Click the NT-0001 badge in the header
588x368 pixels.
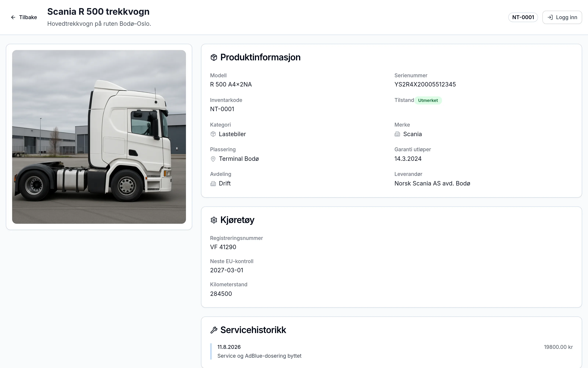[523, 17]
